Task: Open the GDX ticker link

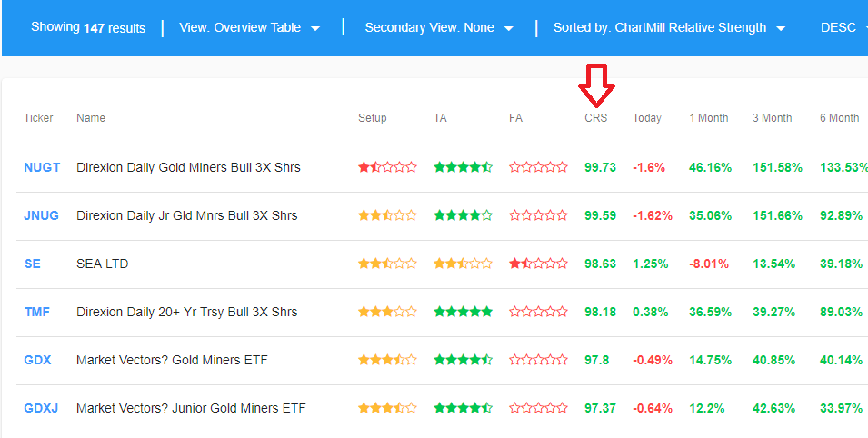Action: 37,360
